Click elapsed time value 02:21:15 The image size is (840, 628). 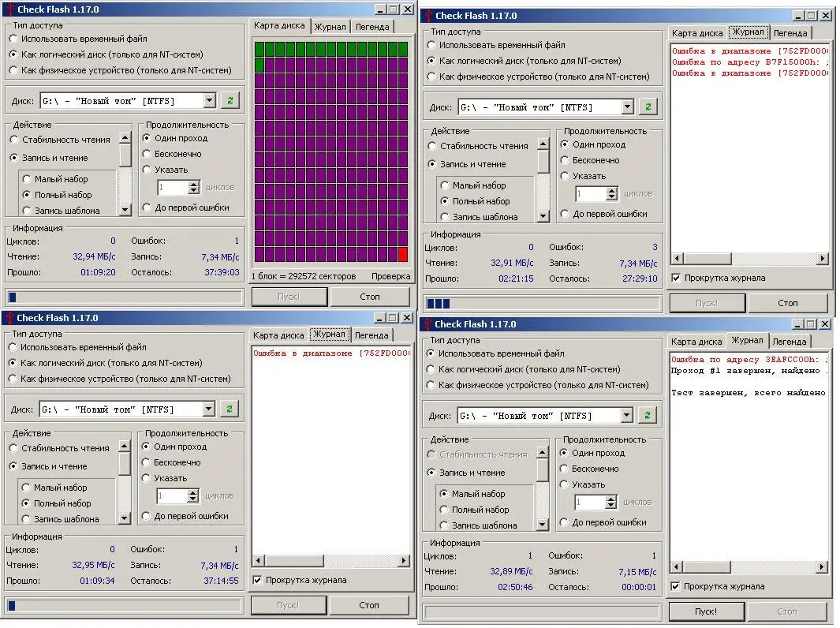(x=516, y=278)
